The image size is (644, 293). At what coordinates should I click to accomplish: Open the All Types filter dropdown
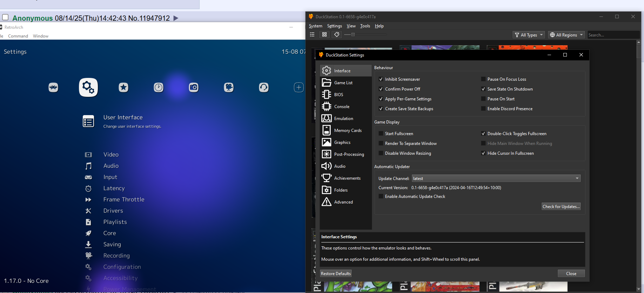(x=529, y=35)
